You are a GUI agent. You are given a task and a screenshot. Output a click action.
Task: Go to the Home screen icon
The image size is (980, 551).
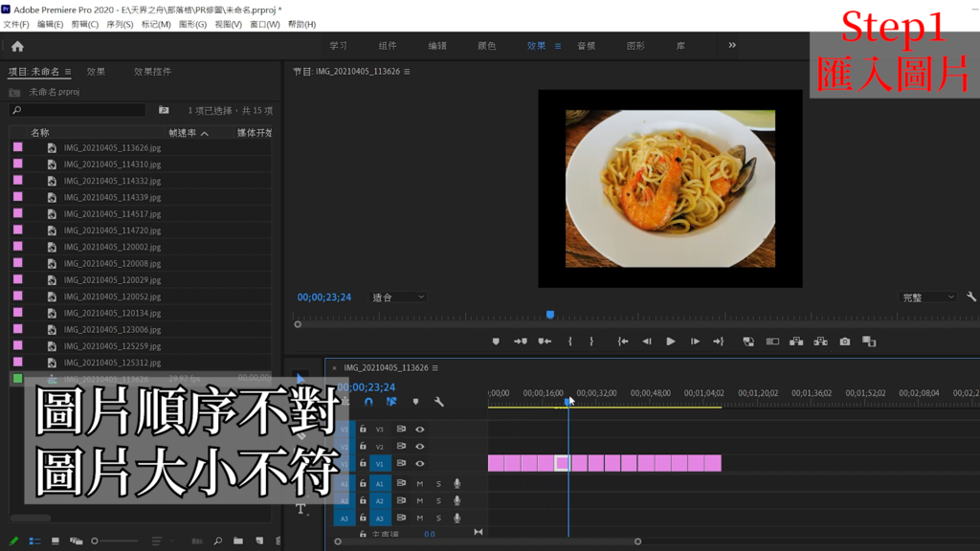click(17, 46)
